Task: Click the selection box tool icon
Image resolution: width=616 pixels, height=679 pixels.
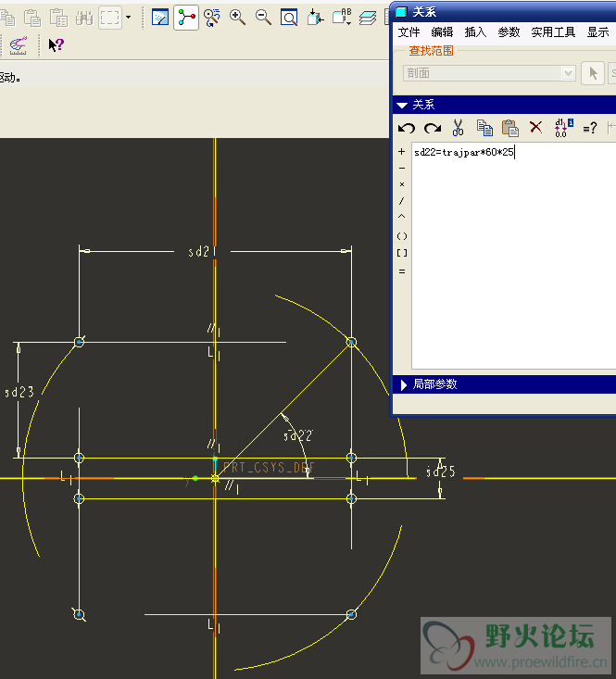Action: [110, 18]
